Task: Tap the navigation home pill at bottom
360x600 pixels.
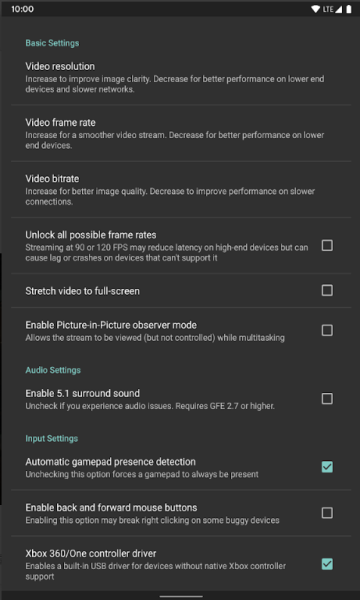Action: click(x=181, y=596)
